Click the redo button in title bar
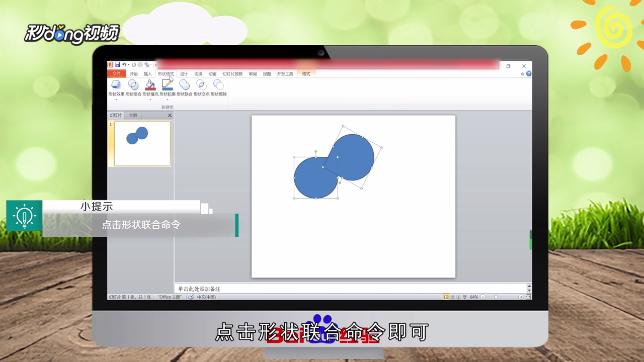644x362 pixels. (x=134, y=65)
